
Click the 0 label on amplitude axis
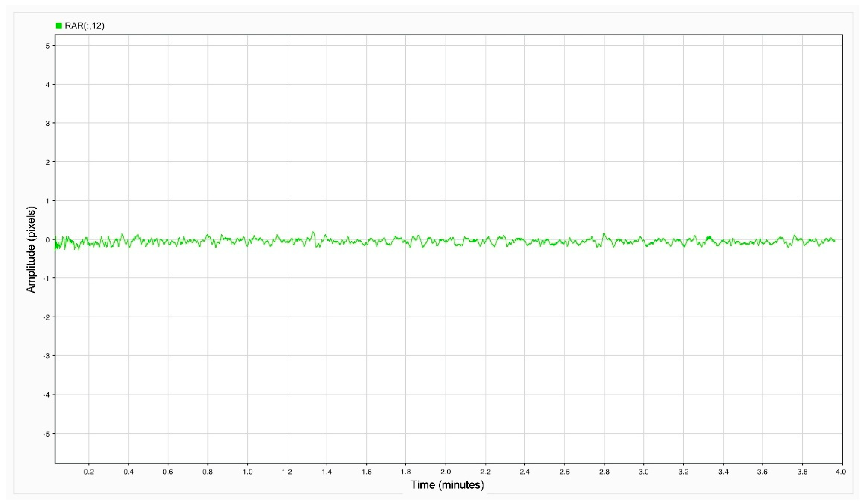tap(48, 240)
